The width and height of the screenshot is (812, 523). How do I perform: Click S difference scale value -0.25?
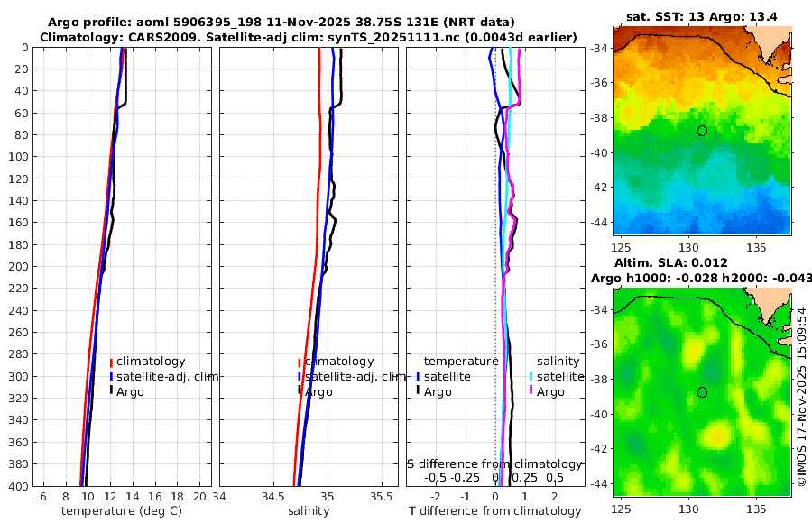pyautogui.click(x=466, y=477)
